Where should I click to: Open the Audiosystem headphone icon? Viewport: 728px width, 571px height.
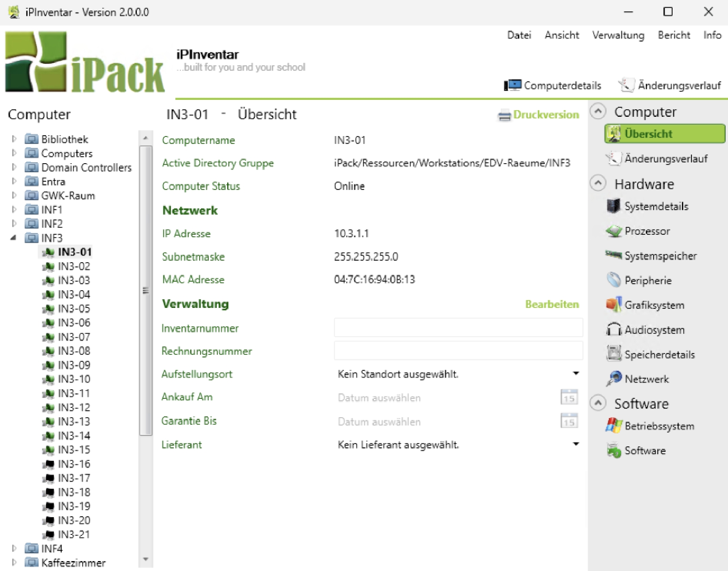613,330
